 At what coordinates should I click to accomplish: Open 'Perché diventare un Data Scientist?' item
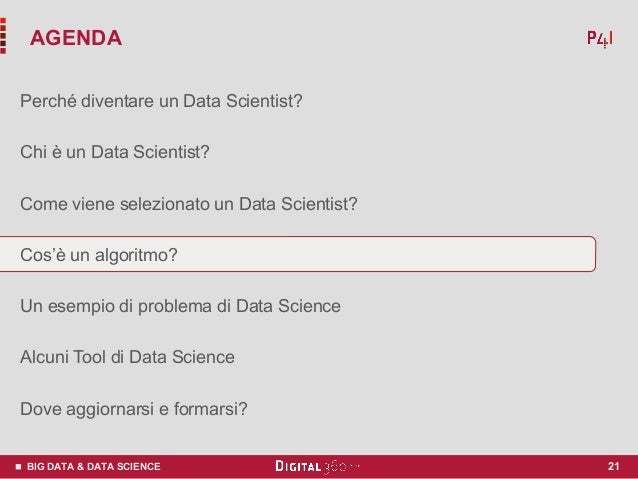(x=161, y=101)
